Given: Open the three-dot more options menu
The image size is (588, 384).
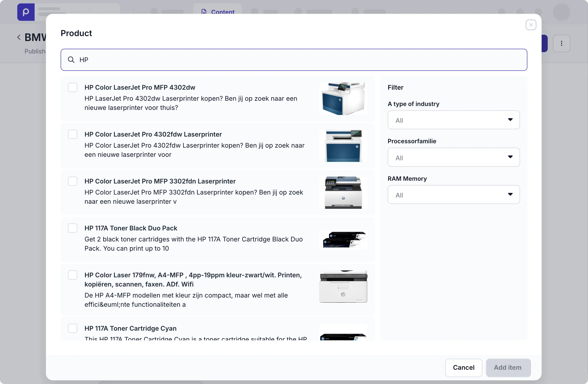Looking at the screenshot, I should [x=561, y=43].
